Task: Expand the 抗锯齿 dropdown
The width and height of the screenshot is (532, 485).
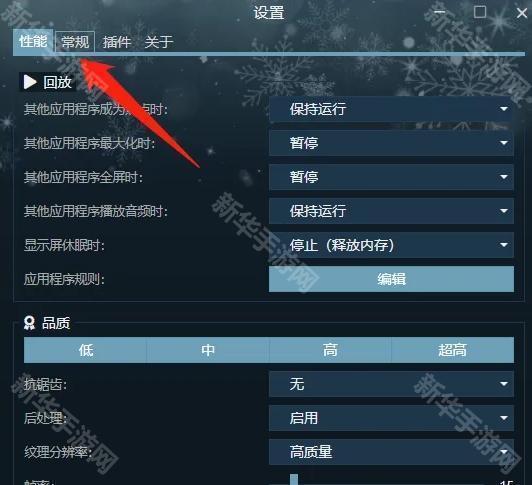Action: coord(391,384)
